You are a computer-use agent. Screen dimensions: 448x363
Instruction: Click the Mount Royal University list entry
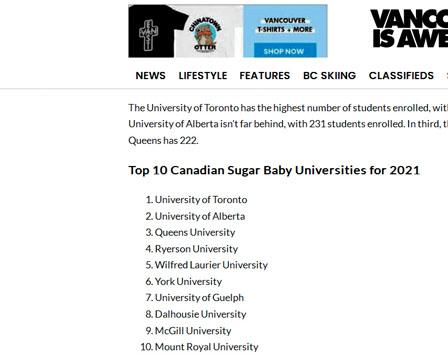click(207, 347)
